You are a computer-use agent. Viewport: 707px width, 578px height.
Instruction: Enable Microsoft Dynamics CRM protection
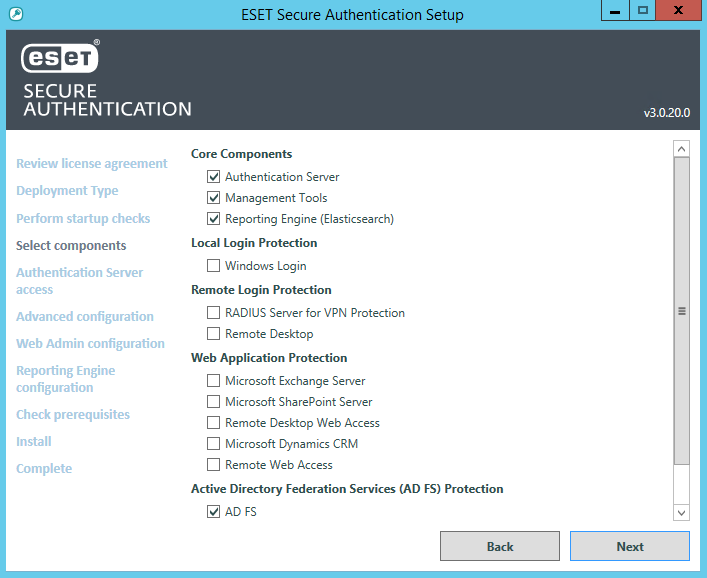(213, 444)
